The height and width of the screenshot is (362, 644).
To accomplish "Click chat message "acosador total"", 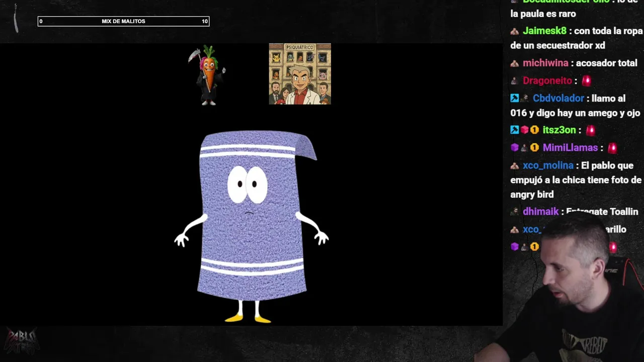I will pos(606,63).
